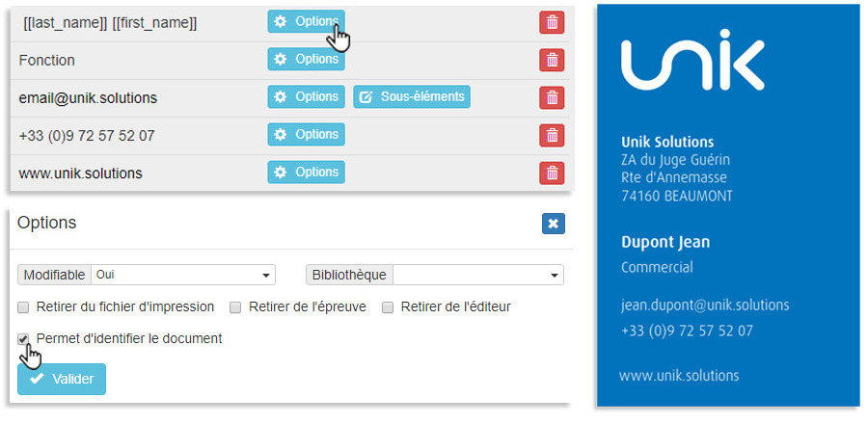Enable Retirer du fichier d'impression

point(23,307)
